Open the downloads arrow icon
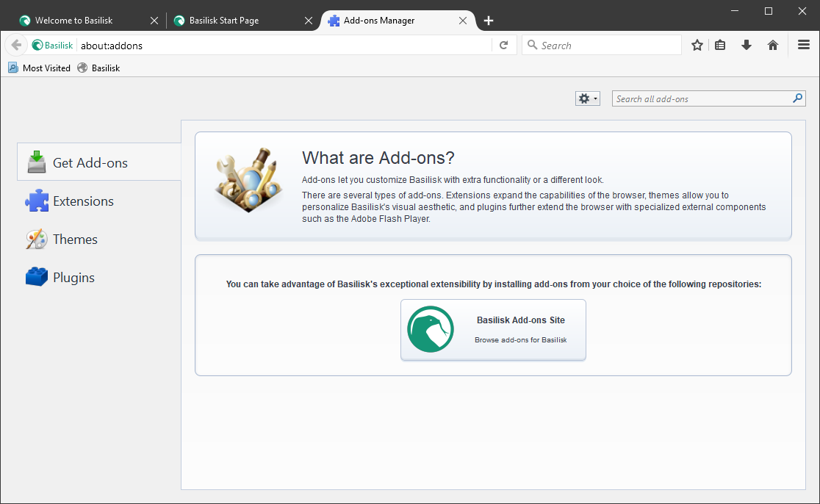The height and width of the screenshot is (504, 820). (747, 46)
